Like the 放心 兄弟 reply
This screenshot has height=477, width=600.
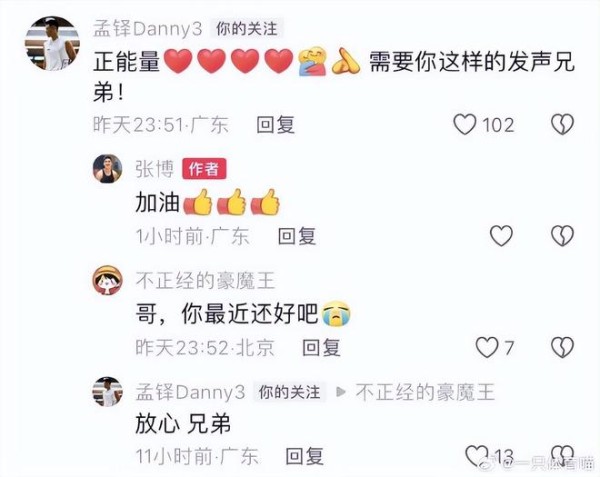pos(477,456)
